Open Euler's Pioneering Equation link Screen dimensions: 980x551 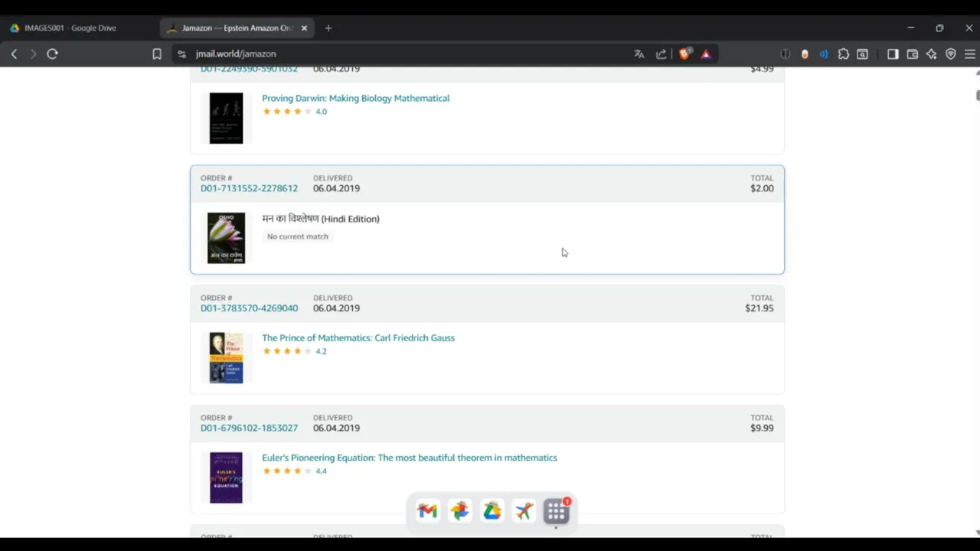pos(410,458)
